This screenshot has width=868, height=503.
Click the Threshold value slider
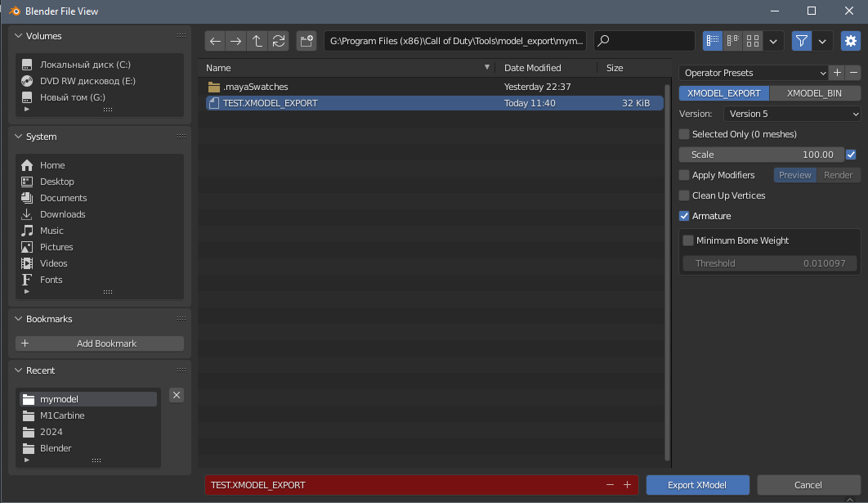769,263
